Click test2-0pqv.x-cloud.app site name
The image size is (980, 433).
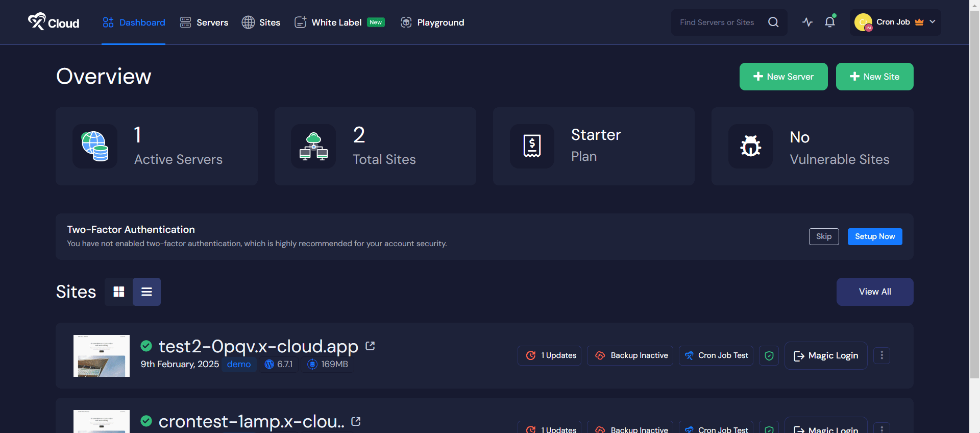(x=258, y=346)
